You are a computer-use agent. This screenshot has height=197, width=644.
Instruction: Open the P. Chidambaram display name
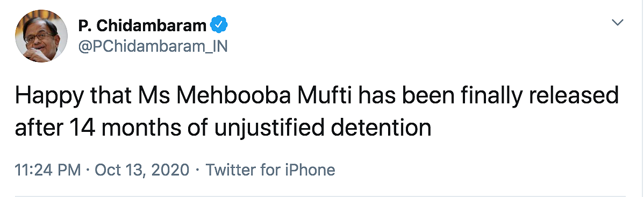[x=142, y=26]
